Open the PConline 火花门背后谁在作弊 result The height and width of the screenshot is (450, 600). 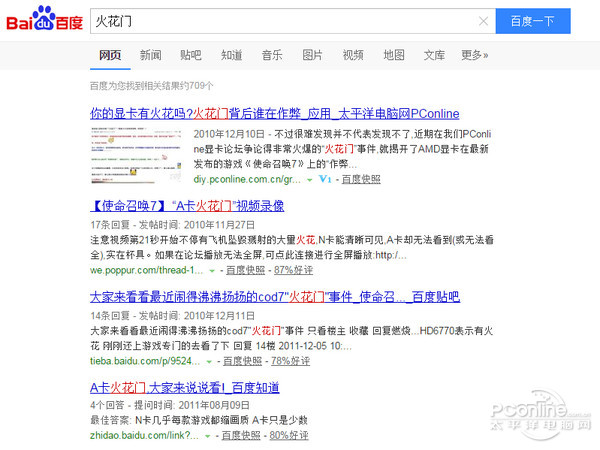coord(275,114)
